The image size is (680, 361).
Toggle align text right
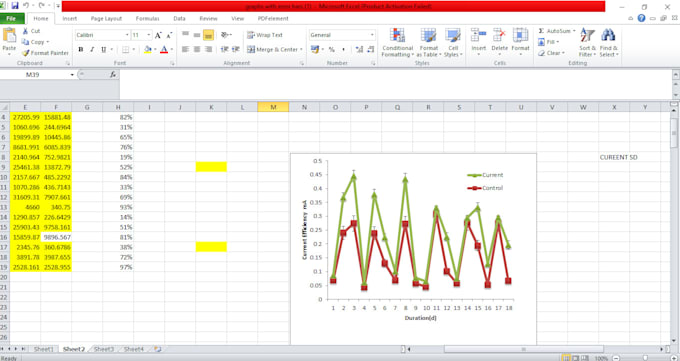coord(209,49)
